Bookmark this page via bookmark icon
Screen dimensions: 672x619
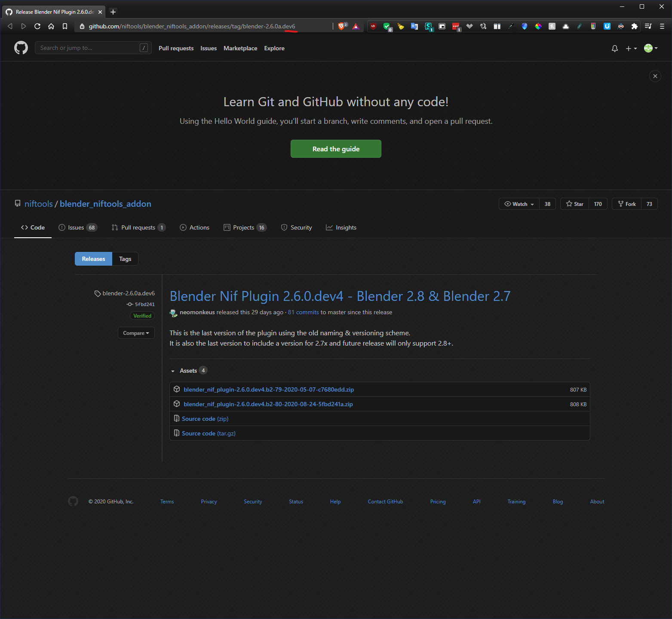coord(65,26)
